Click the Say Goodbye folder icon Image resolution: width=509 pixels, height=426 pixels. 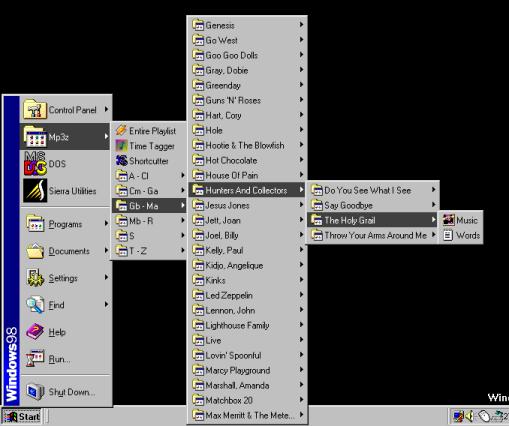click(317, 205)
